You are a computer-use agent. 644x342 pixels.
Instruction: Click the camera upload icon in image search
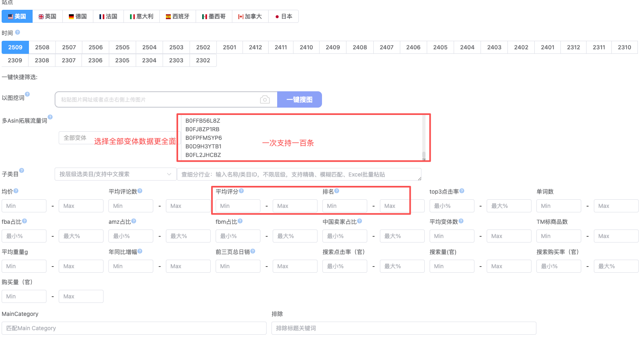point(265,99)
